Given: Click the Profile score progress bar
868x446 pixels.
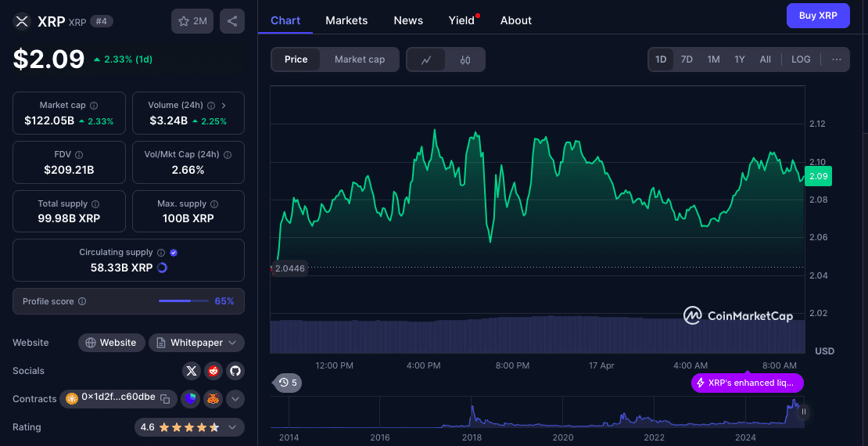Looking at the screenshot, I should [184, 301].
